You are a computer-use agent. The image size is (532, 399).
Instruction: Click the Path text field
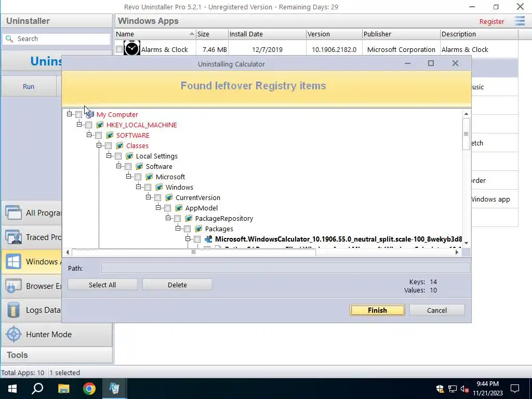pyautogui.click(x=285, y=268)
